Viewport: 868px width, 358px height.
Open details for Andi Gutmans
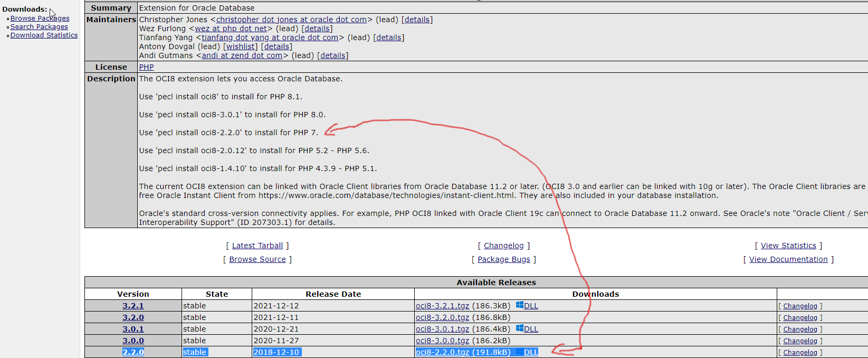[x=332, y=55]
